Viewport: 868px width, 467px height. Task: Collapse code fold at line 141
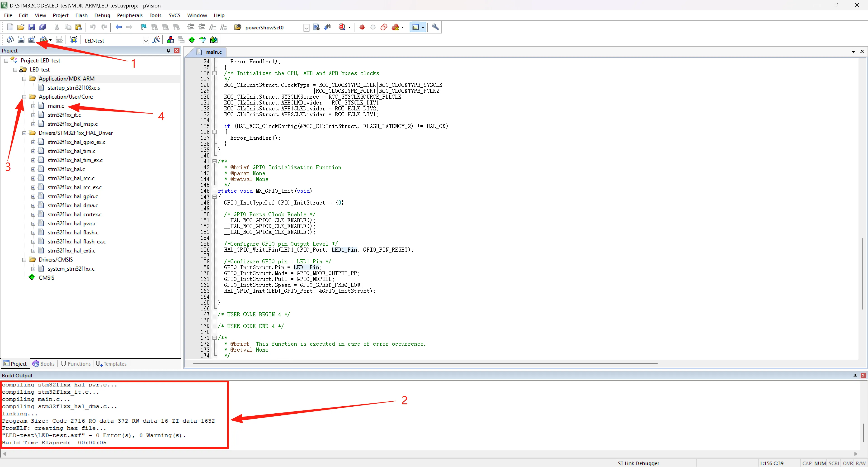(x=214, y=162)
